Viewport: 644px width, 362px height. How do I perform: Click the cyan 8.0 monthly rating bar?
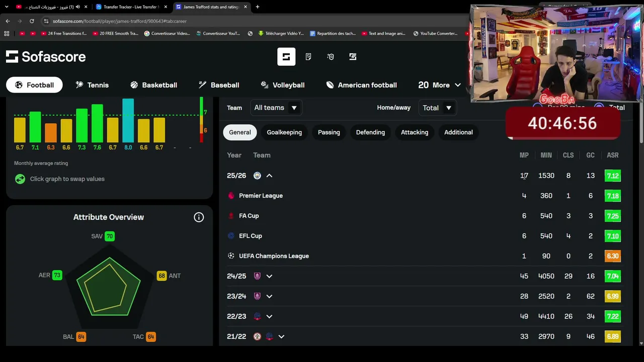(x=128, y=121)
